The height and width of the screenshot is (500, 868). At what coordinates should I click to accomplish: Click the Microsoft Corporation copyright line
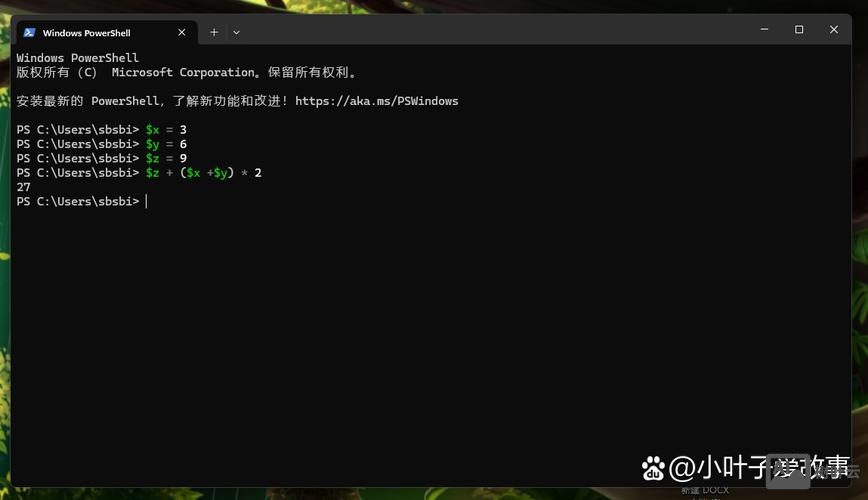pos(186,73)
